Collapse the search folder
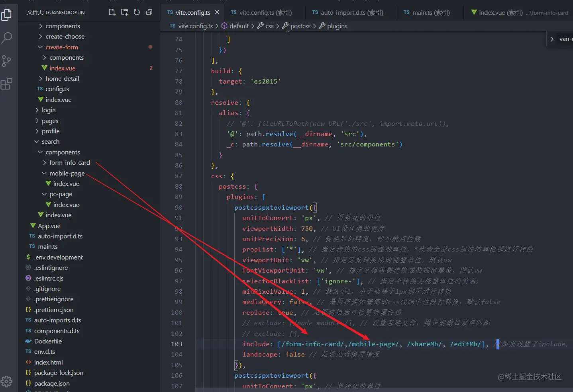573x392 pixels. pos(51,142)
